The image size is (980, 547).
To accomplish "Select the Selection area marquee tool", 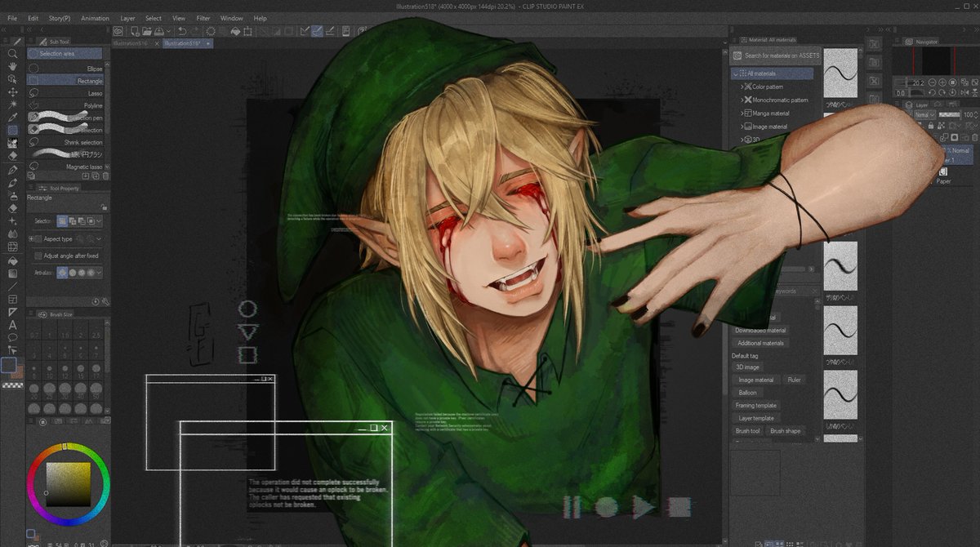I will [x=12, y=131].
